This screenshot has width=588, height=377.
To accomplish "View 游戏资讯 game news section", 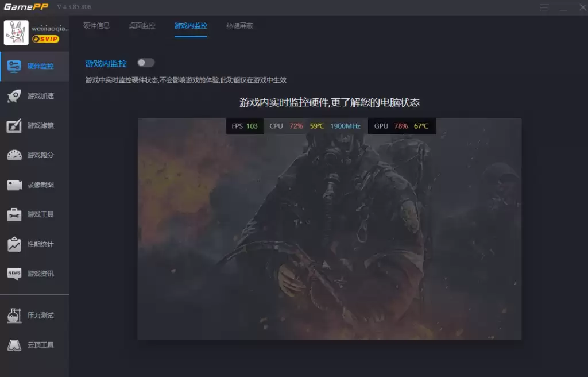I will (x=34, y=274).
